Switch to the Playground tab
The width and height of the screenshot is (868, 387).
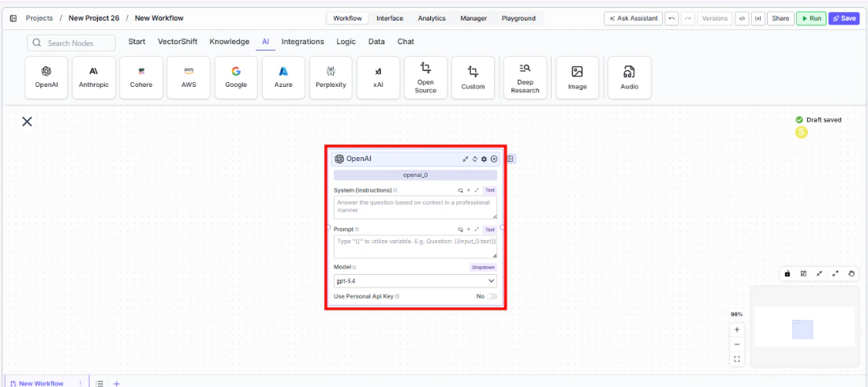pyautogui.click(x=518, y=18)
